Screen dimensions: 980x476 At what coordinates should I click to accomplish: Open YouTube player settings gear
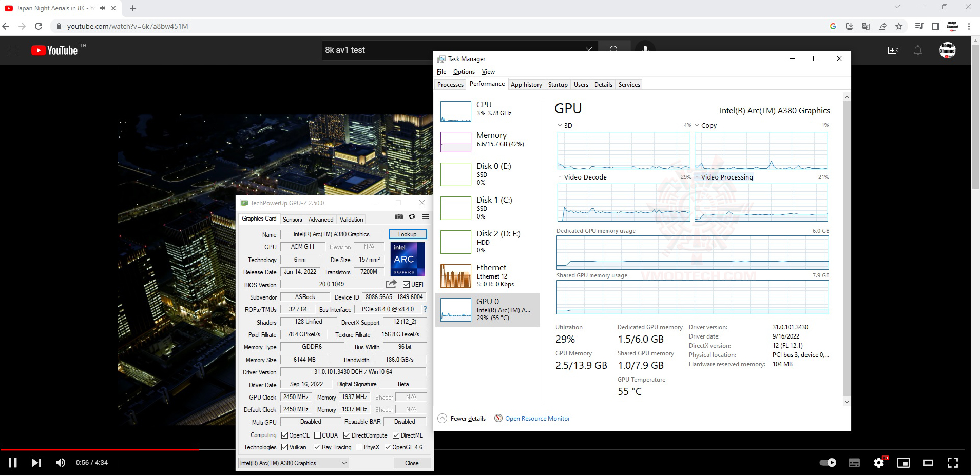point(879,463)
